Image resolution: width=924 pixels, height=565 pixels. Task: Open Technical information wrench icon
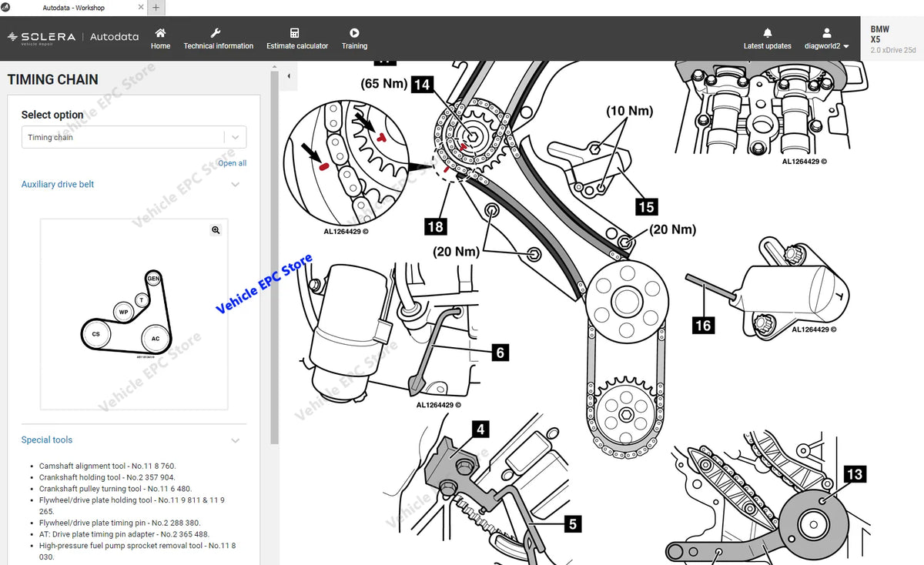tap(216, 33)
